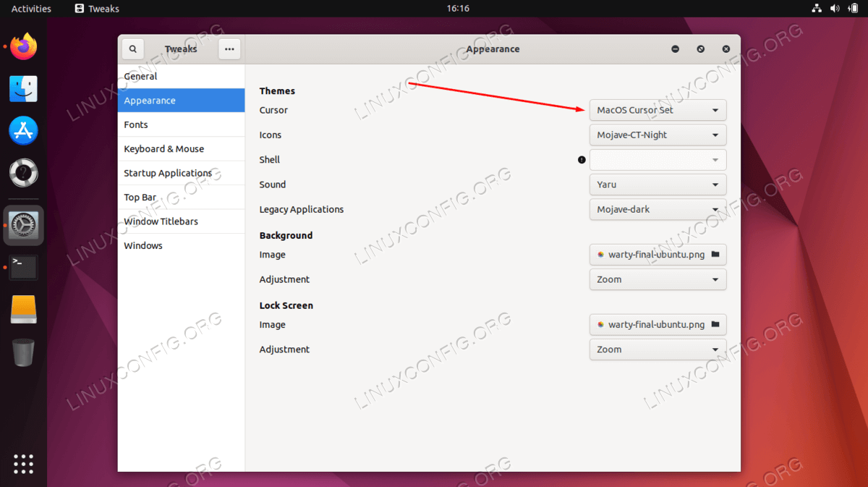The height and width of the screenshot is (487, 868).
Task: Open the Background Adjustment dropdown
Action: click(x=658, y=279)
